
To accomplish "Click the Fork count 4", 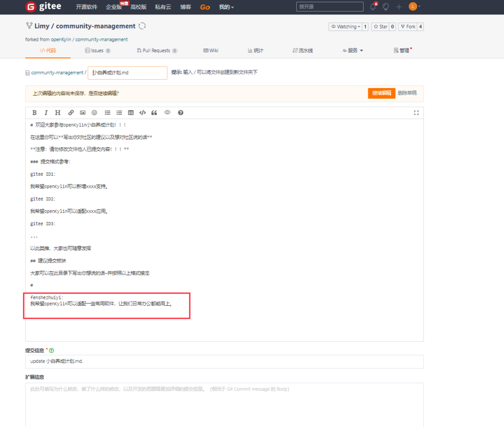I will pos(420,27).
